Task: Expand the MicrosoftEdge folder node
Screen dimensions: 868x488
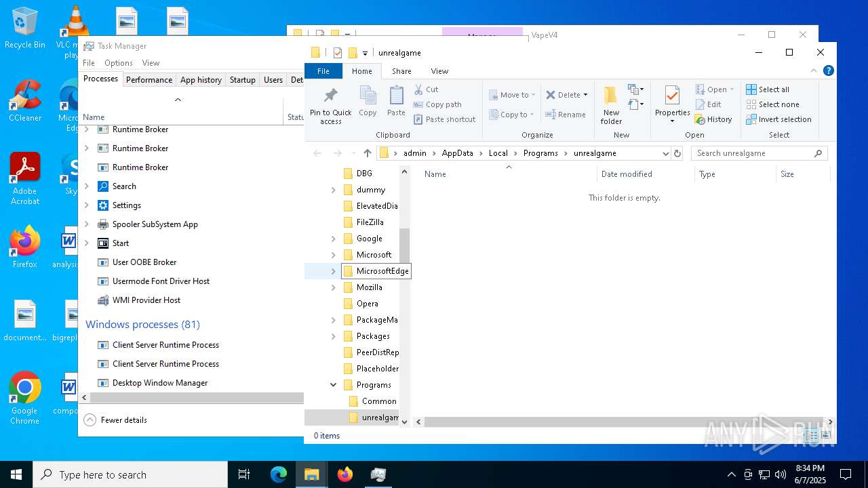Action: 333,271
